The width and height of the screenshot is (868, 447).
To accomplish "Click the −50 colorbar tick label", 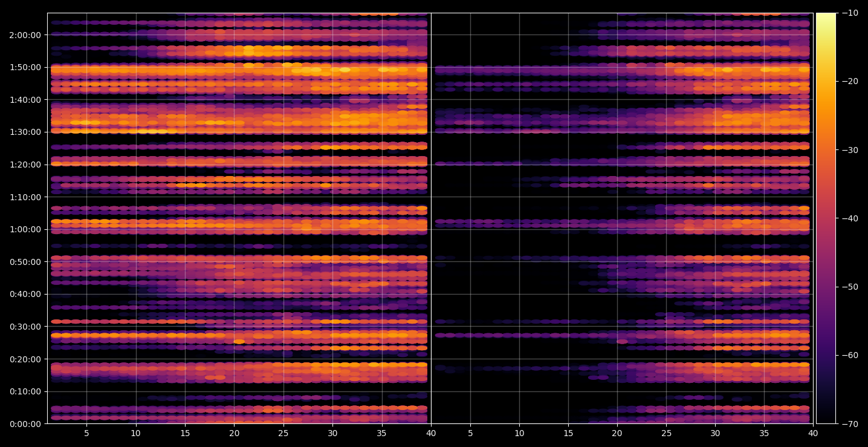I will tap(849, 287).
